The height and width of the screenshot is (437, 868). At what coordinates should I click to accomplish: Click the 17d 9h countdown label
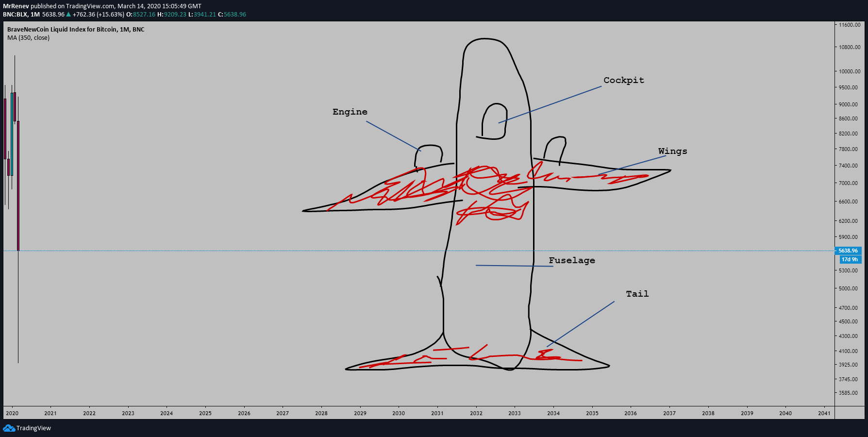pos(850,259)
